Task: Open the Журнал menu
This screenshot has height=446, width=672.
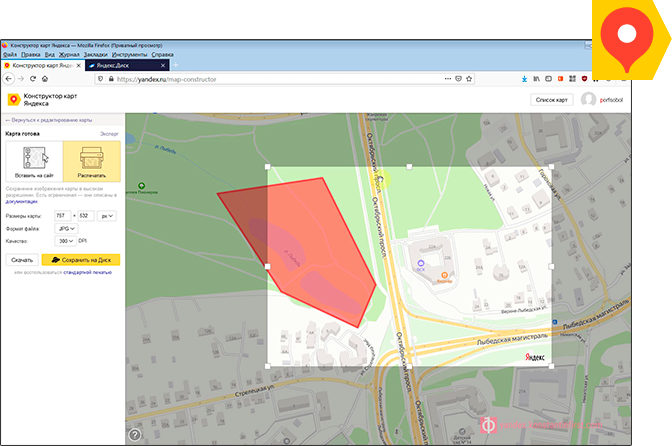Action: click(69, 54)
